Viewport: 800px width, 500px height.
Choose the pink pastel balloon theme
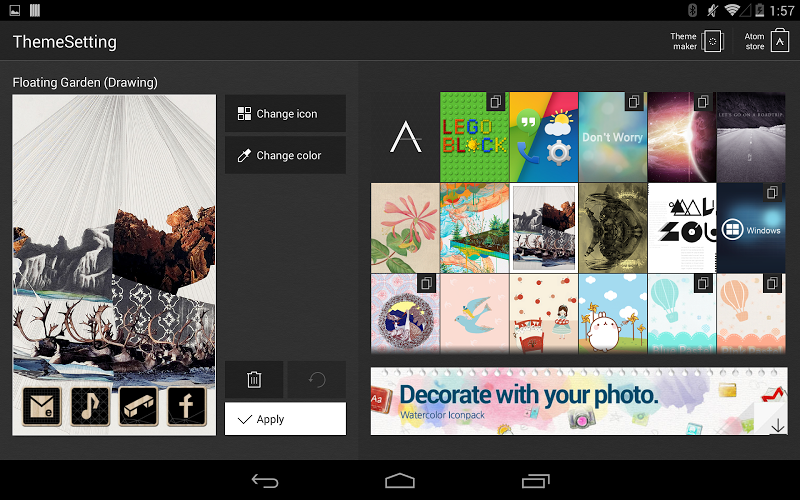click(x=751, y=314)
